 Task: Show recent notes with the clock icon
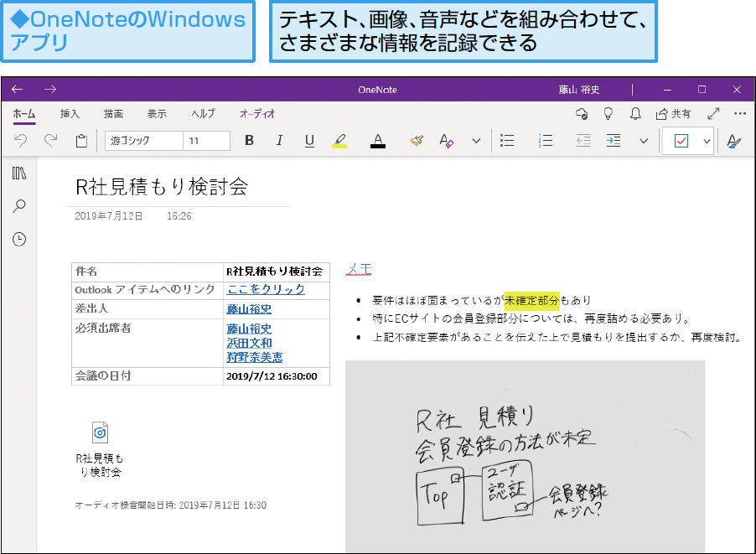point(19,239)
